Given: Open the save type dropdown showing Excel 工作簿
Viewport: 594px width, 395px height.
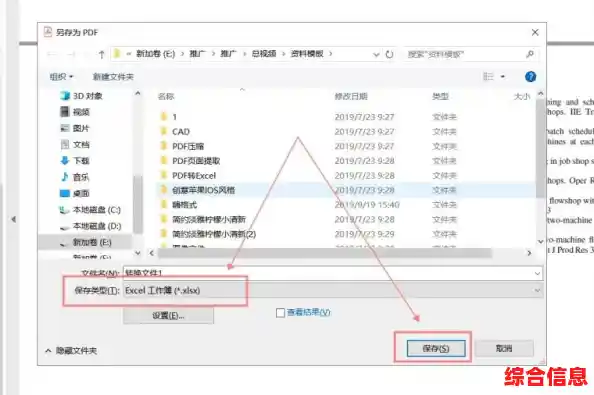Looking at the screenshot, I should pyautogui.click(x=333, y=290).
